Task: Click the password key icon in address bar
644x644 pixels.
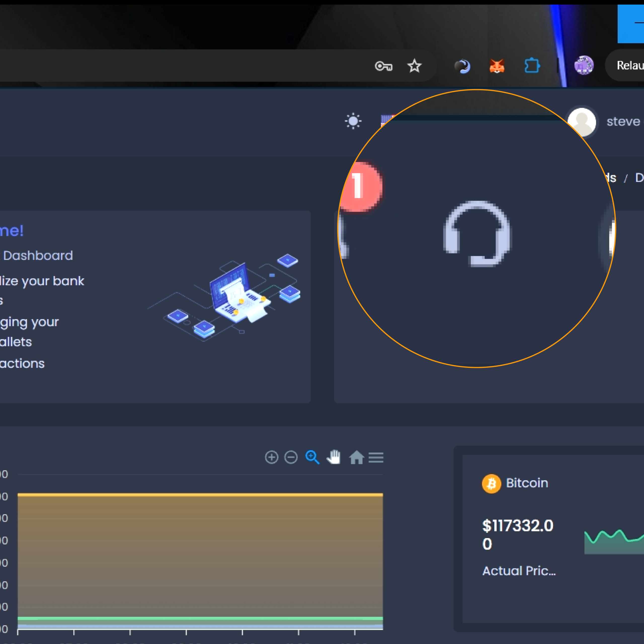Action: [383, 66]
